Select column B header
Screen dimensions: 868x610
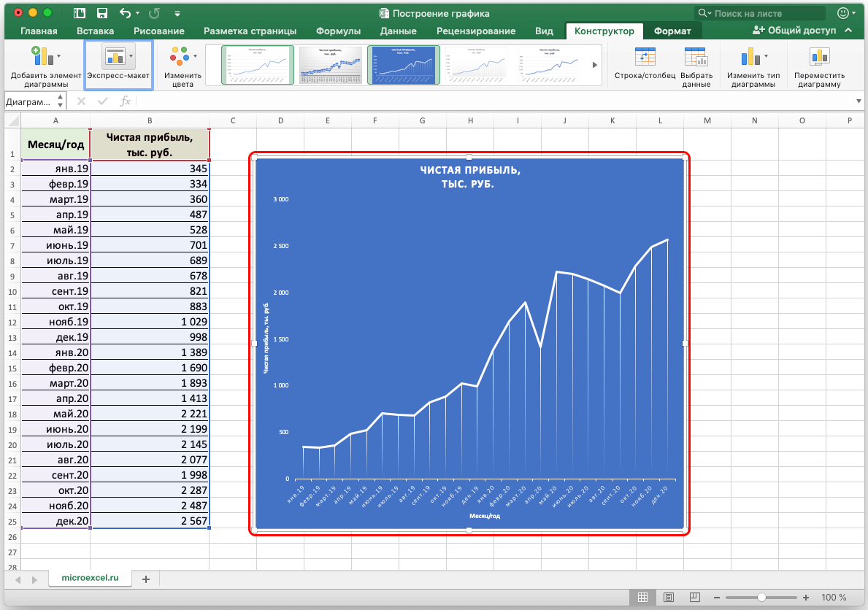point(150,120)
